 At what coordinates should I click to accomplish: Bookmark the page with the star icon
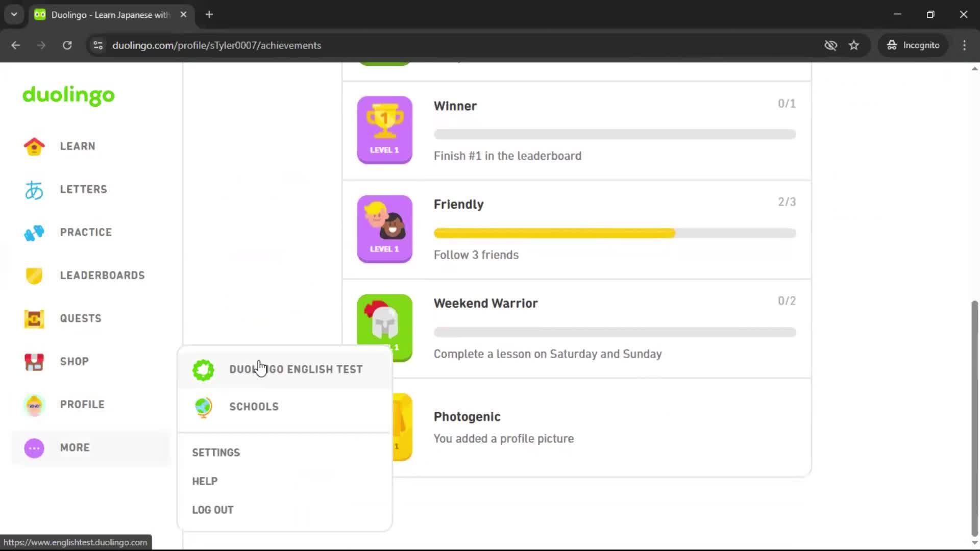tap(854, 45)
